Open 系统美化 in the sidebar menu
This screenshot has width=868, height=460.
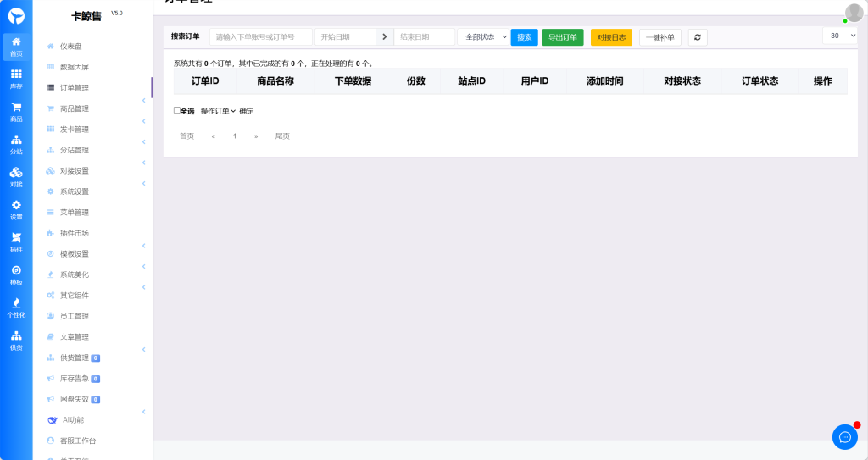(75, 274)
